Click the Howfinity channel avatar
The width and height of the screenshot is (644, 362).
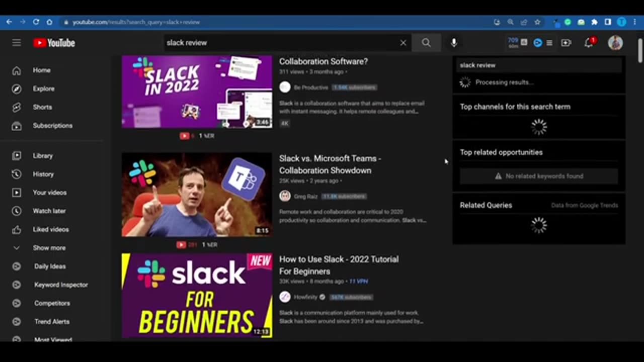[x=285, y=297]
